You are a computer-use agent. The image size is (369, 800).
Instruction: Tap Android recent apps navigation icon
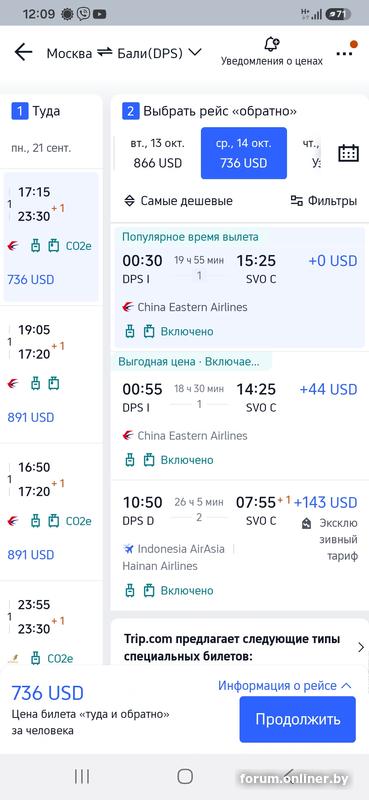click(82, 777)
